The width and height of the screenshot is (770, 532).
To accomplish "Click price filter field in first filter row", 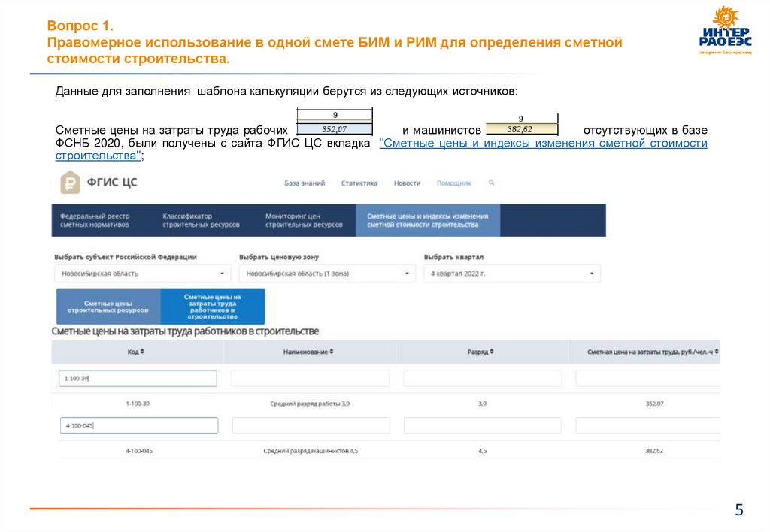I will coord(647,379).
